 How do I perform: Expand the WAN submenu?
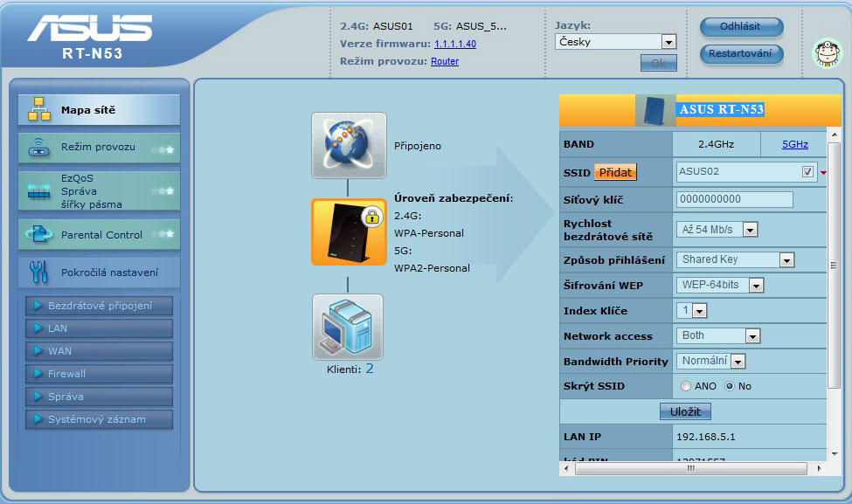click(99, 351)
